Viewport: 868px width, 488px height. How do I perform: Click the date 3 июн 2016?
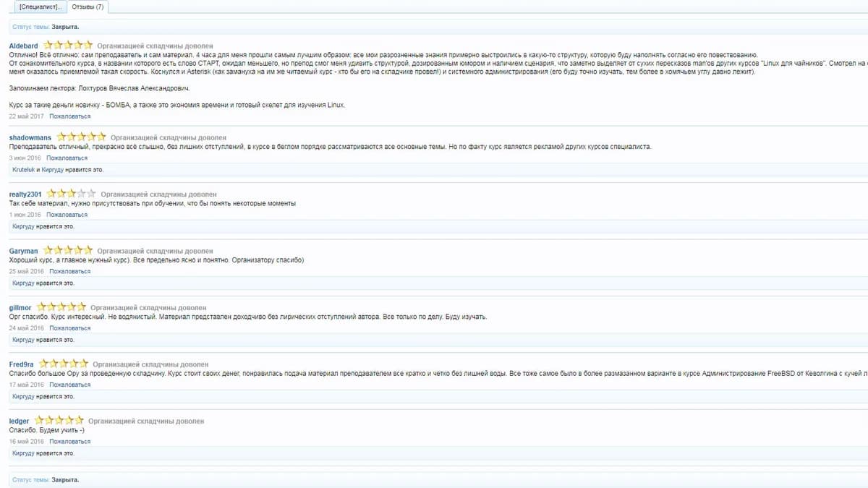tap(25, 158)
